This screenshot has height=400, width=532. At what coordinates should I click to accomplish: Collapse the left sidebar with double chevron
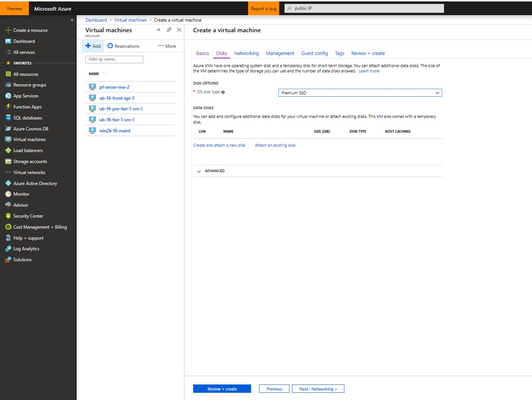[x=72, y=20]
